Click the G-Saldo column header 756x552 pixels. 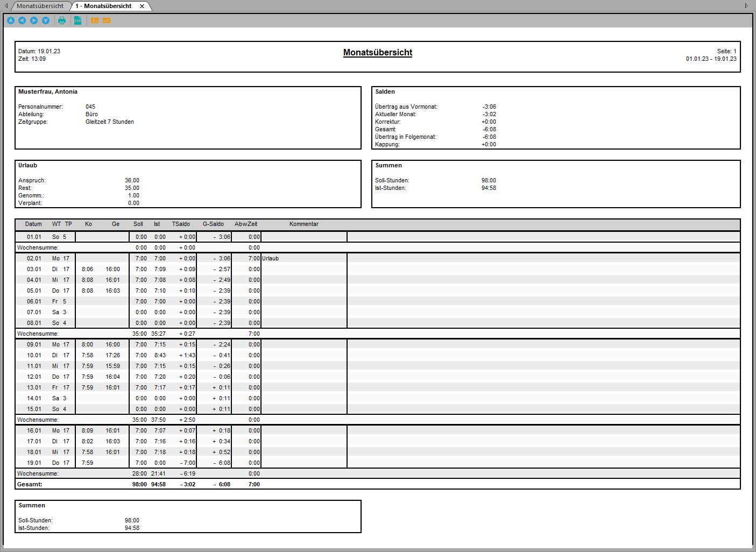213,224
